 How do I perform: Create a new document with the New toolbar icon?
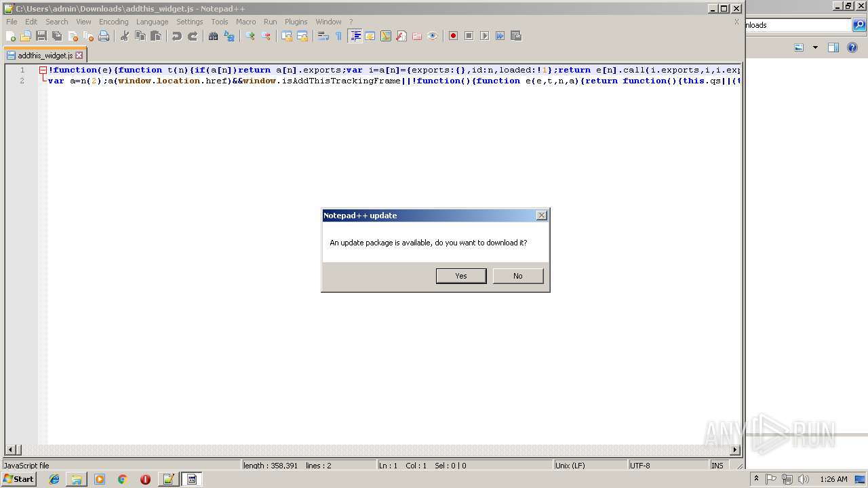[11, 36]
